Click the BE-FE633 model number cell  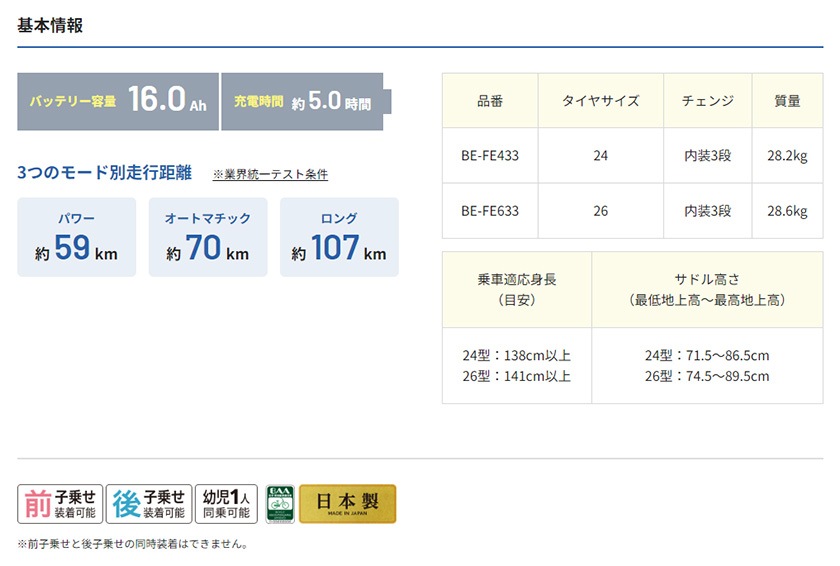point(490,211)
